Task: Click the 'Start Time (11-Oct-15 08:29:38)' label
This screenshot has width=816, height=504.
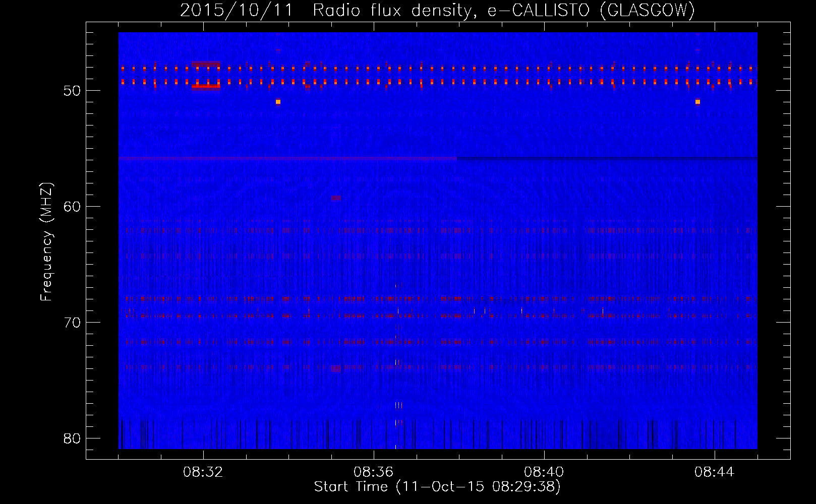Action: (437, 487)
